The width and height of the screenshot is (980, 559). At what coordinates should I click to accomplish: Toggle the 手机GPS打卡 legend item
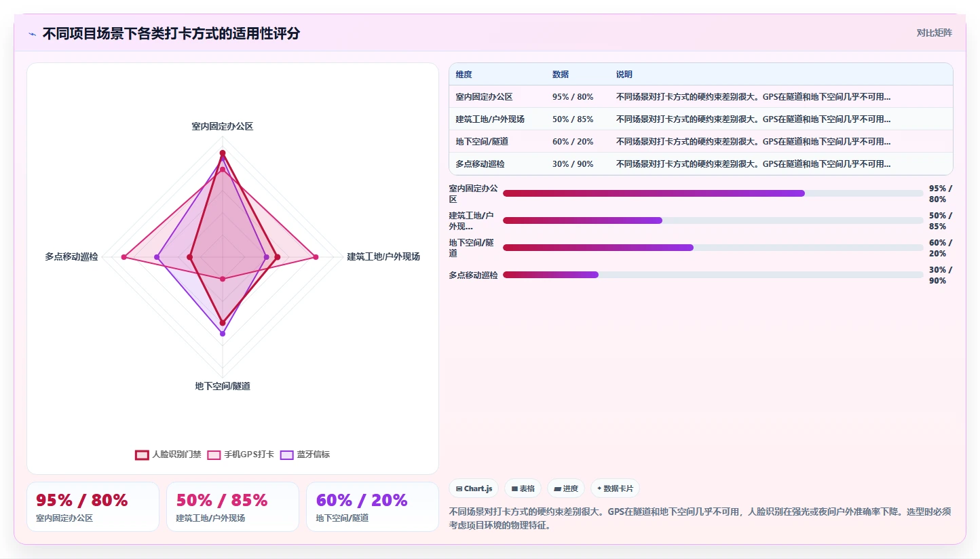coord(241,455)
